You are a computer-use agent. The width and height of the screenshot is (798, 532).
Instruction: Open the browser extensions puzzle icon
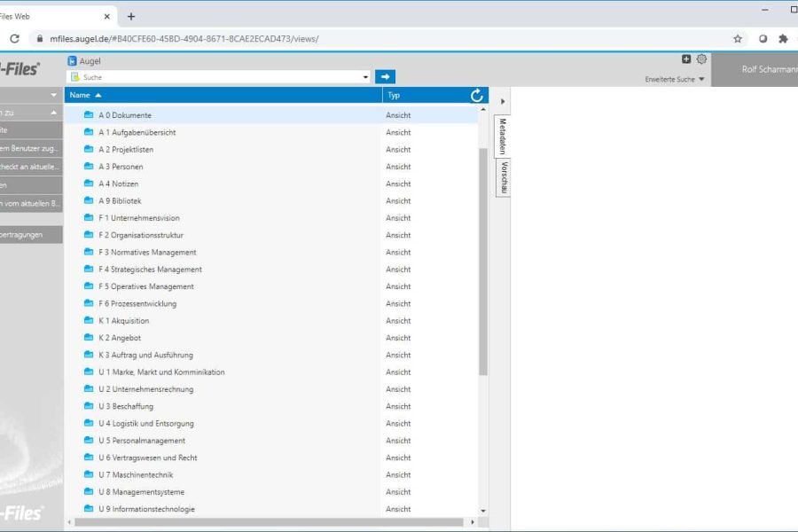[783, 39]
